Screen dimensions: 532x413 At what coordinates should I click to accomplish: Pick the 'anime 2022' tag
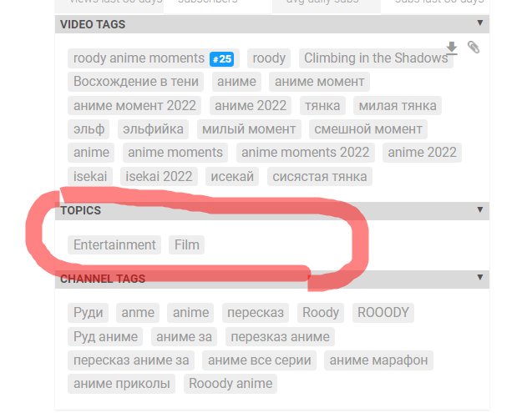point(422,153)
